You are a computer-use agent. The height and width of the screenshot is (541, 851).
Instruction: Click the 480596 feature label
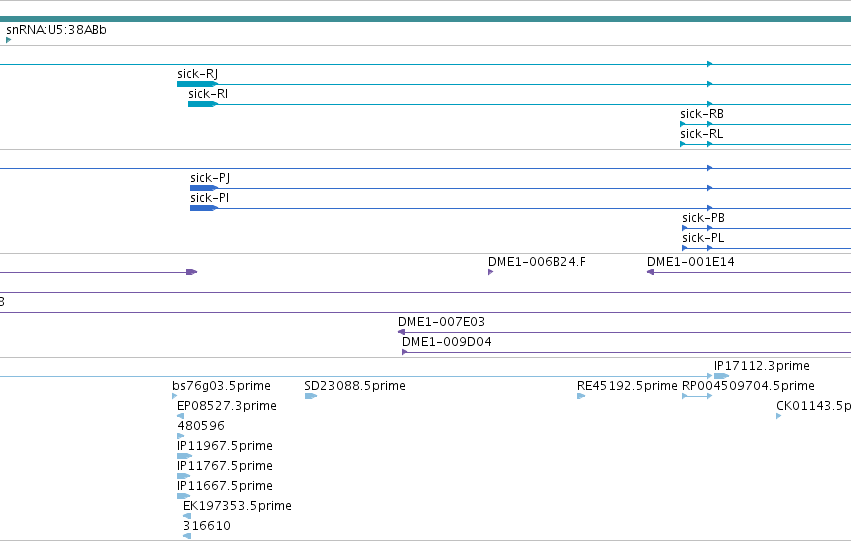coord(201,426)
